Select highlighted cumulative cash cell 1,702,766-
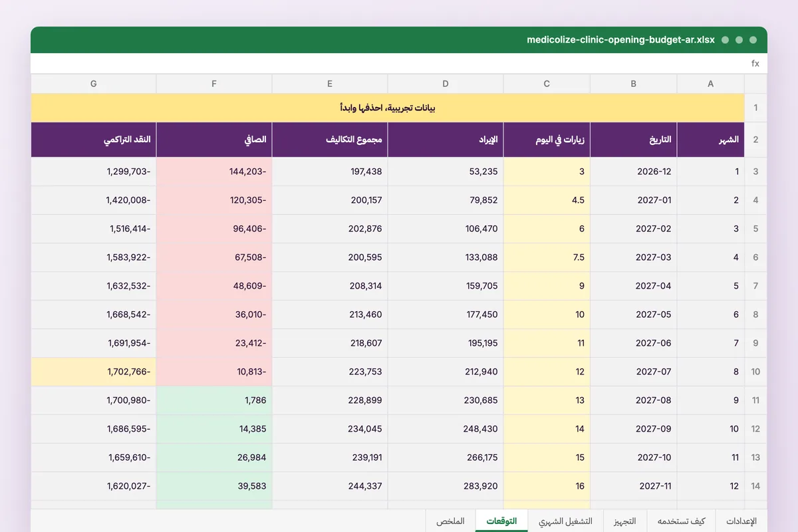The image size is (798, 532). [94, 372]
